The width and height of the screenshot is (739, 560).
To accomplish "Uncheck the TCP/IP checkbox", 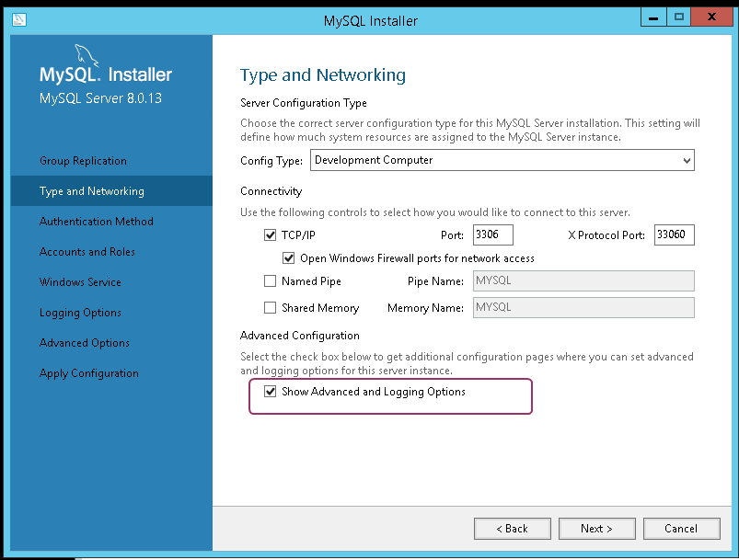I will [270, 235].
